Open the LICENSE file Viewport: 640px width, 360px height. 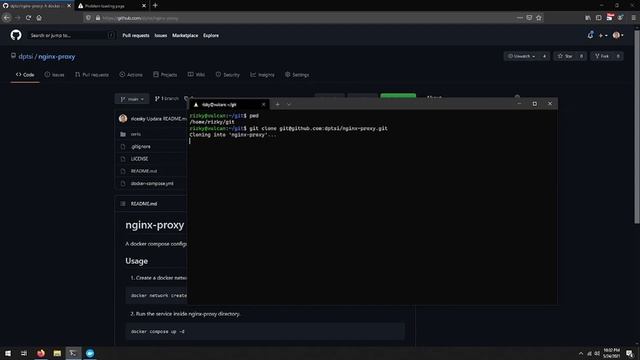click(140, 159)
